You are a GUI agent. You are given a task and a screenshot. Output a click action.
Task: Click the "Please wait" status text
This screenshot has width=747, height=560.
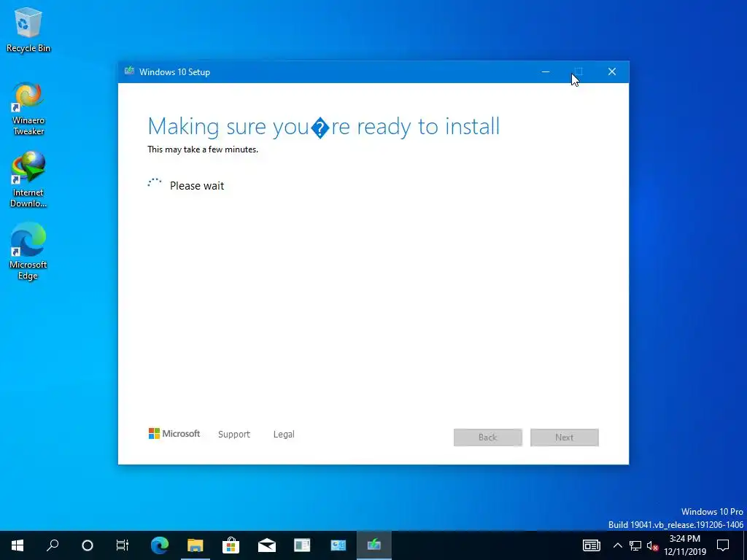click(x=197, y=186)
